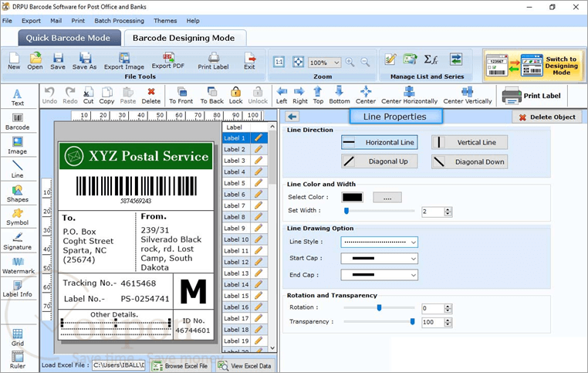Click Delete Object button
This screenshot has width=588, height=373.
click(x=547, y=117)
